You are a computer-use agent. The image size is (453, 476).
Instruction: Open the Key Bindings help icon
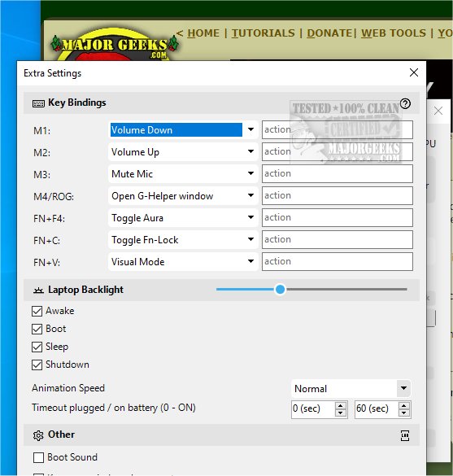click(x=405, y=104)
